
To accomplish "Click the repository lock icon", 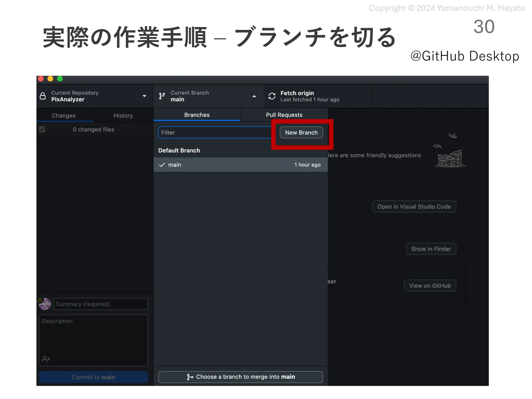I will (x=43, y=96).
